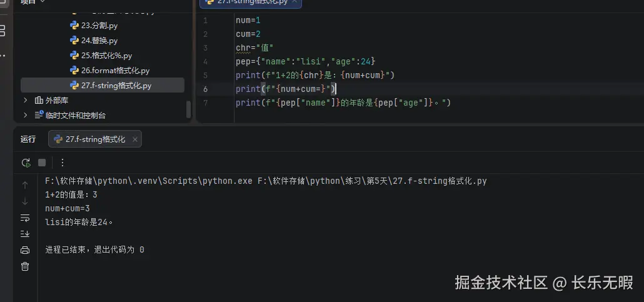The width and height of the screenshot is (644, 302).
Task: Open file 23.分割.py
Action: (99, 26)
